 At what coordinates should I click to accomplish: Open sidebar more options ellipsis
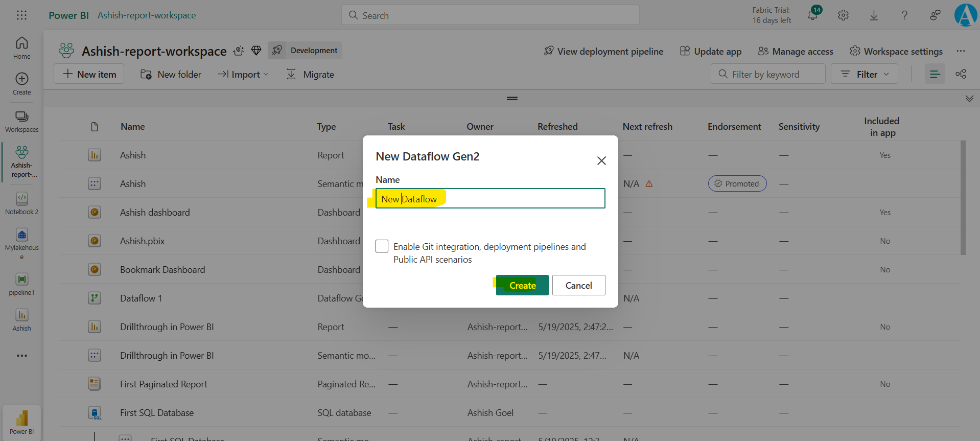[21, 356]
